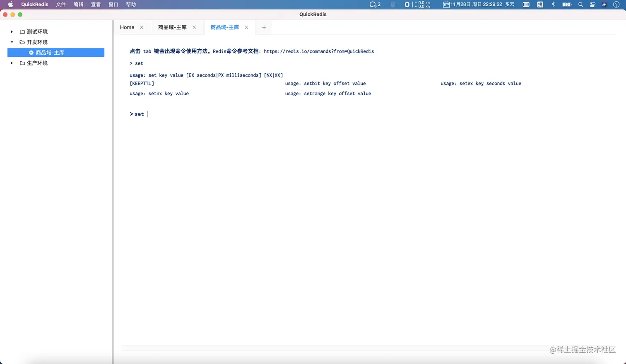This screenshot has width=626, height=364.
Task: Open the date and time calendar widget
Action: [479, 5]
